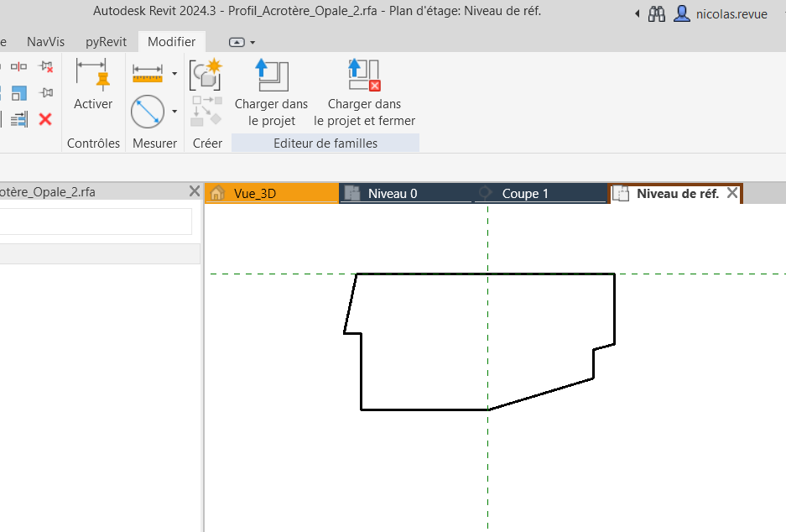Click the split element icon
The height and width of the screenshot is (532, 786).
[x=18, y=66]
